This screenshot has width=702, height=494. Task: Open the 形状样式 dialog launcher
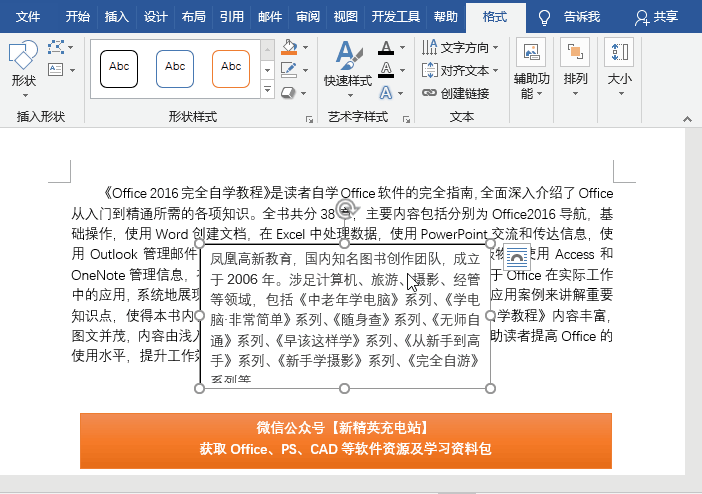(x=309, y=120)
